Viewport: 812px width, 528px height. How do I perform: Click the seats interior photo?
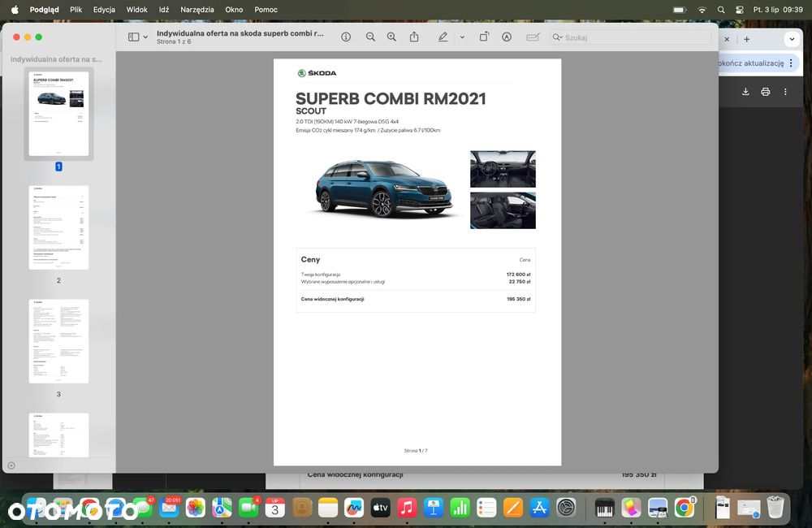point(503,210)
